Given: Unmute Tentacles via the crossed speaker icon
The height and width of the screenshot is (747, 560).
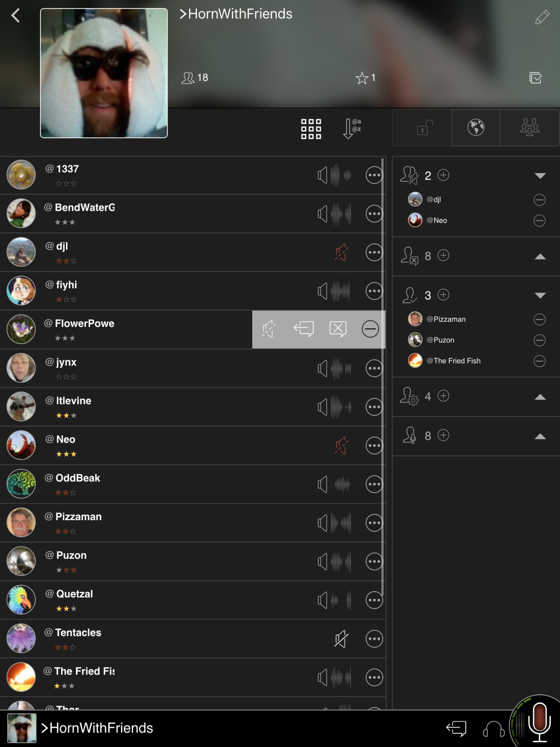Looking at the screenshot, I should point(341,639).
